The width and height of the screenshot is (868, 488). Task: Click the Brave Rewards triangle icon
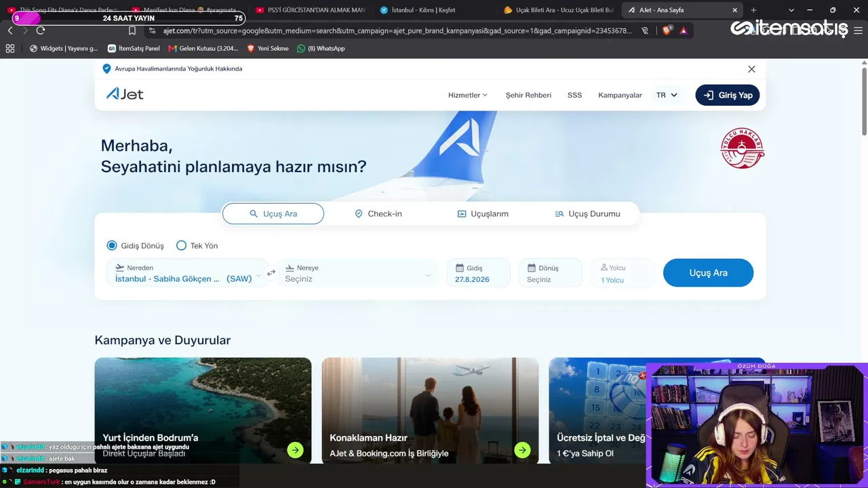(x=684, y=30)
